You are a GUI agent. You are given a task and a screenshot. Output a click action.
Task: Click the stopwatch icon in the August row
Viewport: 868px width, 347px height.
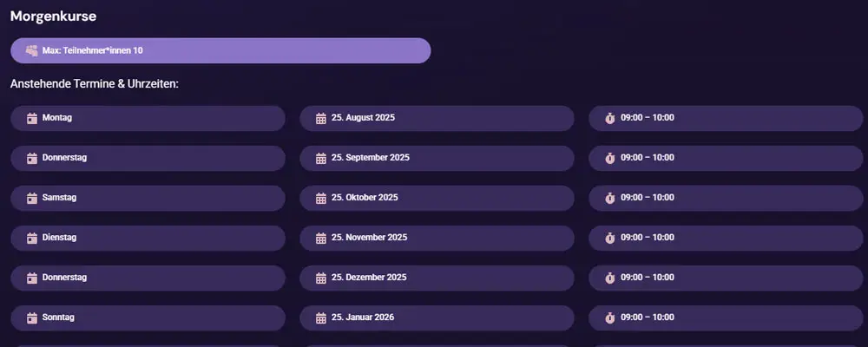pos(610,118)
